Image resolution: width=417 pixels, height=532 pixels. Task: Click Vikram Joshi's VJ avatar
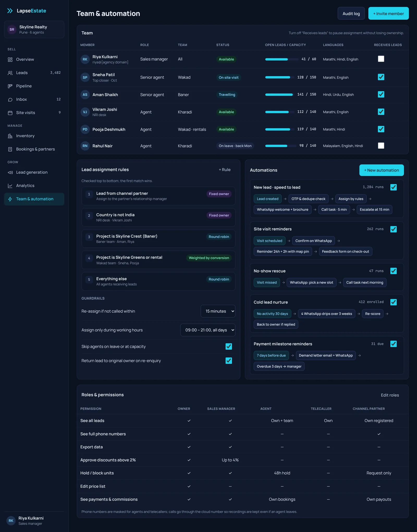pyautogui.click(x=85, y=112)
